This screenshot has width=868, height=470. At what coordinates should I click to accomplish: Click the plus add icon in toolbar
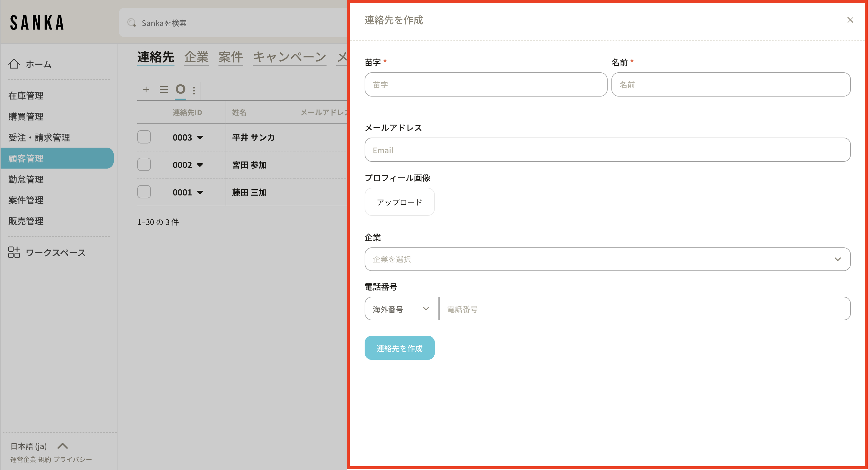(x=146, y=89)
